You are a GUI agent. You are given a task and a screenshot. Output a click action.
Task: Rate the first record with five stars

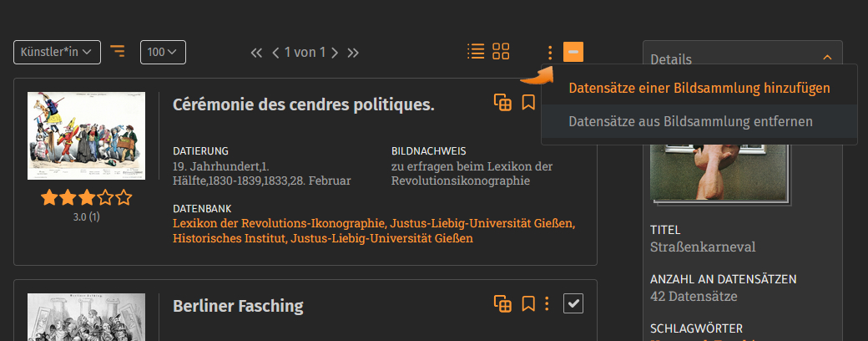124,198
